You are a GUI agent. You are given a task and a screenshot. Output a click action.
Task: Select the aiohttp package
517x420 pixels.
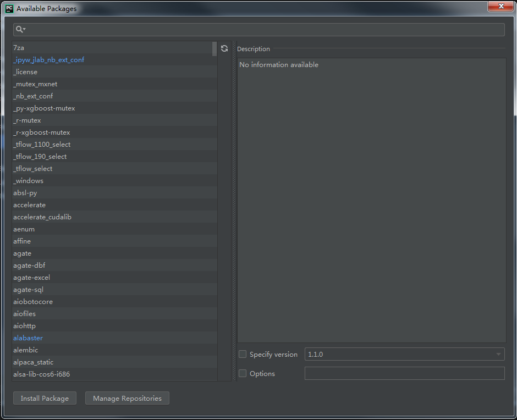pyautogui.click(x=114, y=325)
